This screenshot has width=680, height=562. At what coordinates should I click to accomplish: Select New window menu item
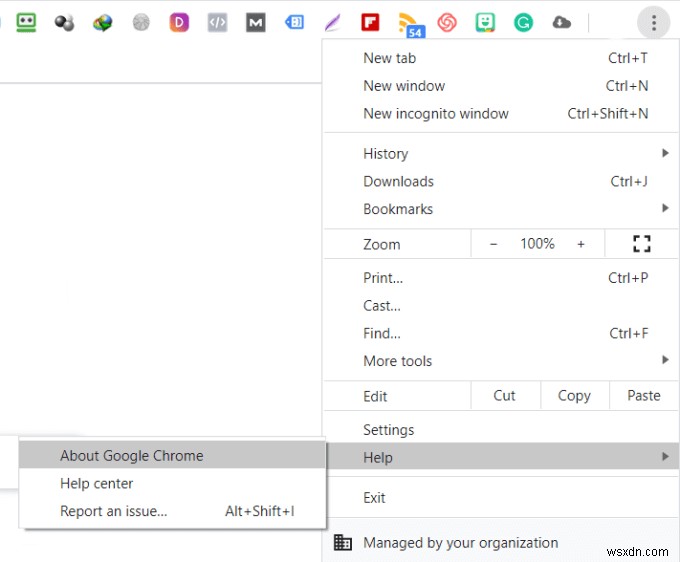(x=501, y=85)
